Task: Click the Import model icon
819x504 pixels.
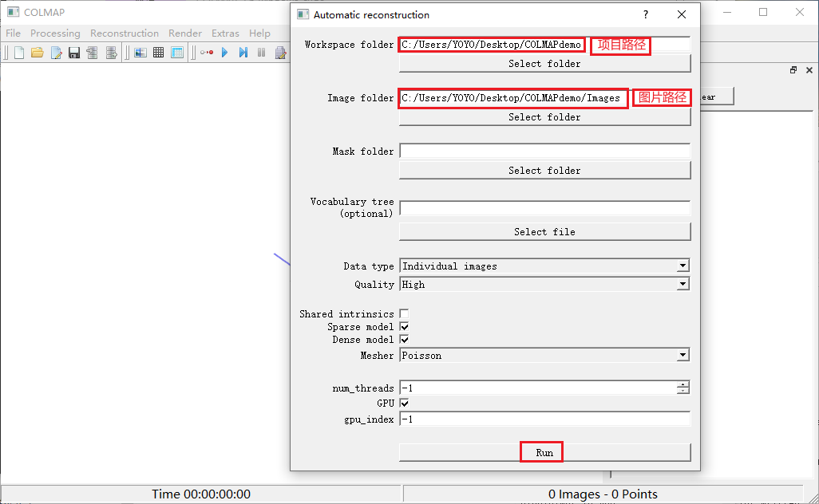Action: tap(93, 52)
